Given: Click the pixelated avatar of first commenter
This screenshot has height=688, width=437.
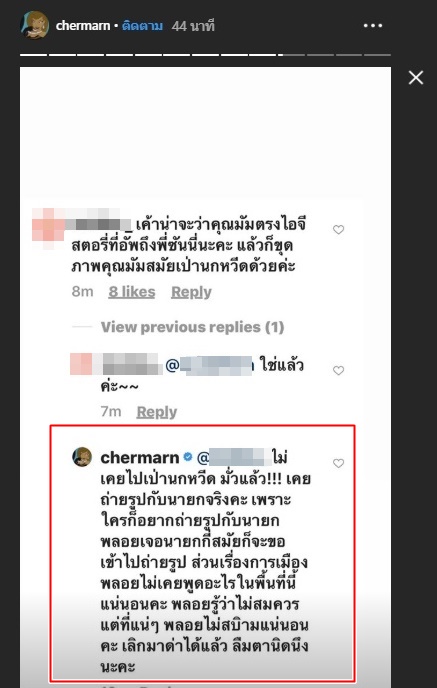Looking at the screenshot, I should point(48,228).
